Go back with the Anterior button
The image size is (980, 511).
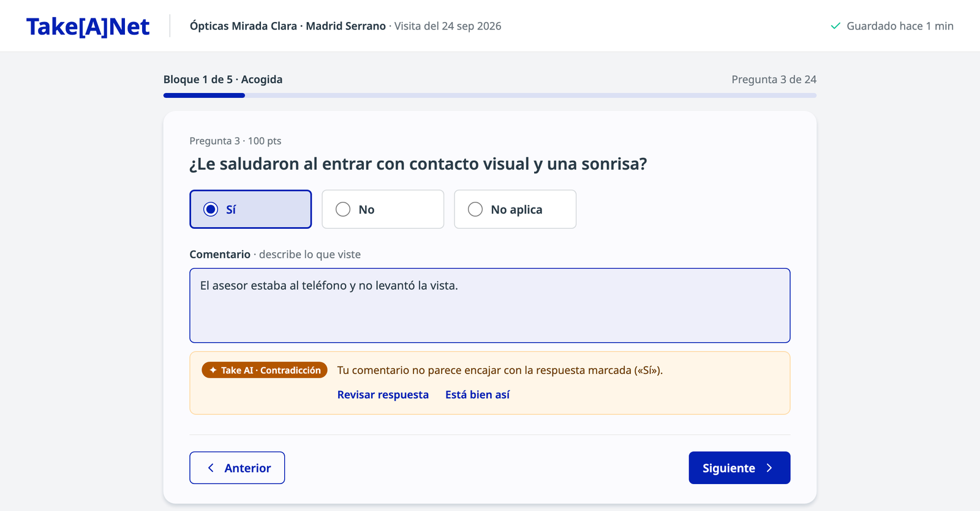[x=237, y=468]
